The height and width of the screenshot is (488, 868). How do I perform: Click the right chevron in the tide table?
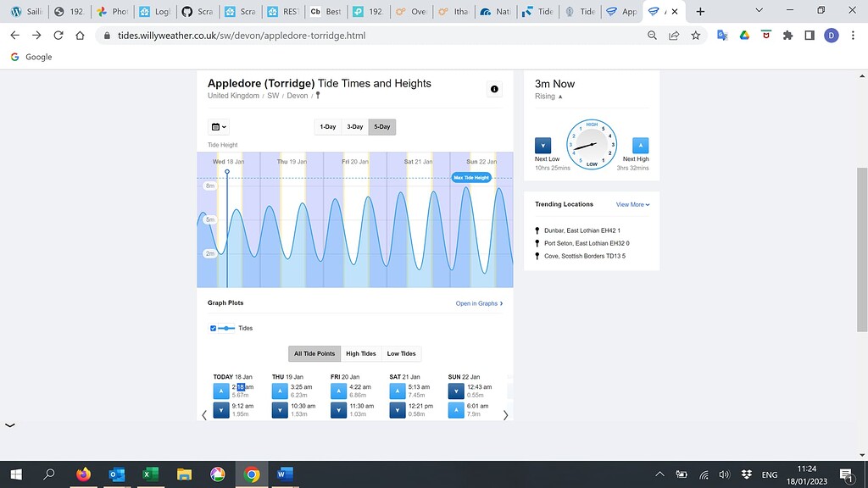pyautogui.click(x=506, y=414)
